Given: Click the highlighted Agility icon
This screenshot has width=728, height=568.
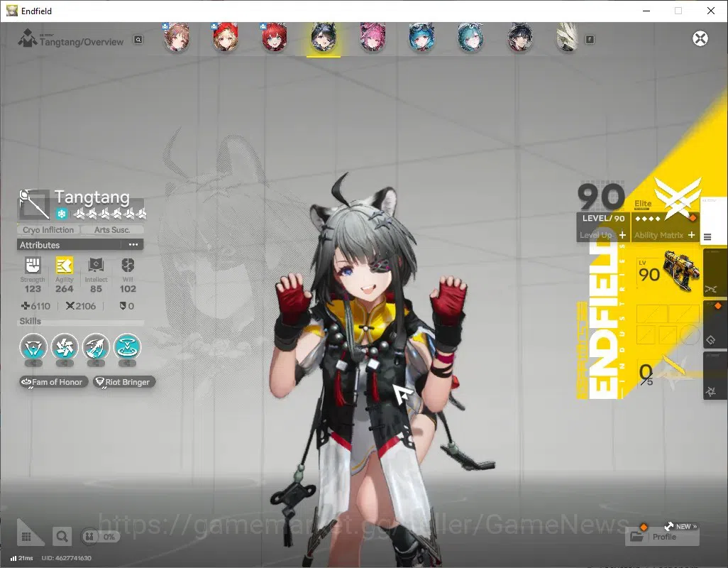Looking at the screenshot, I should click(64, 266).
